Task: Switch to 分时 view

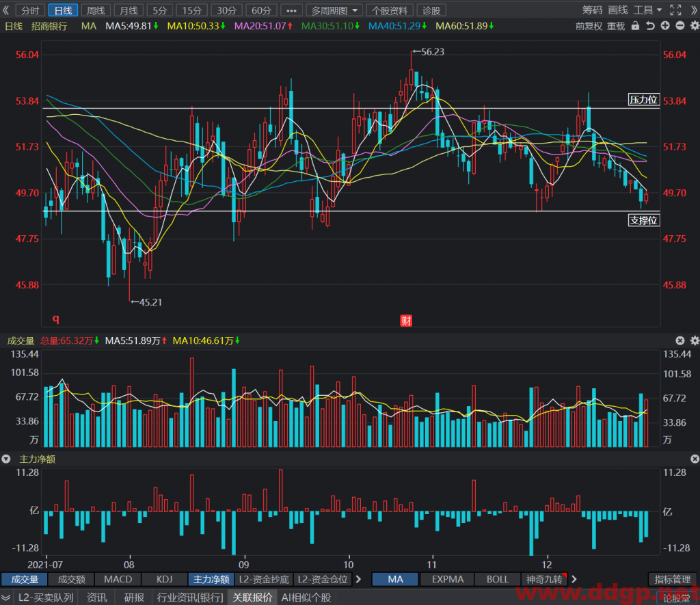Action: (30, 10)
